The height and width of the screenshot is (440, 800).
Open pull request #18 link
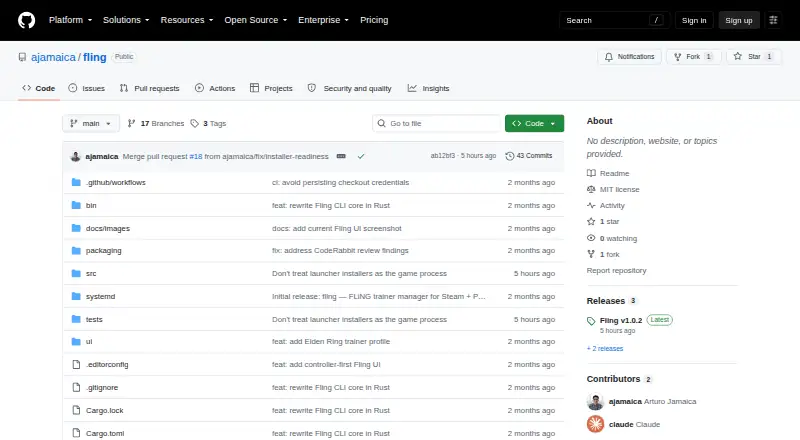[196, 156]
